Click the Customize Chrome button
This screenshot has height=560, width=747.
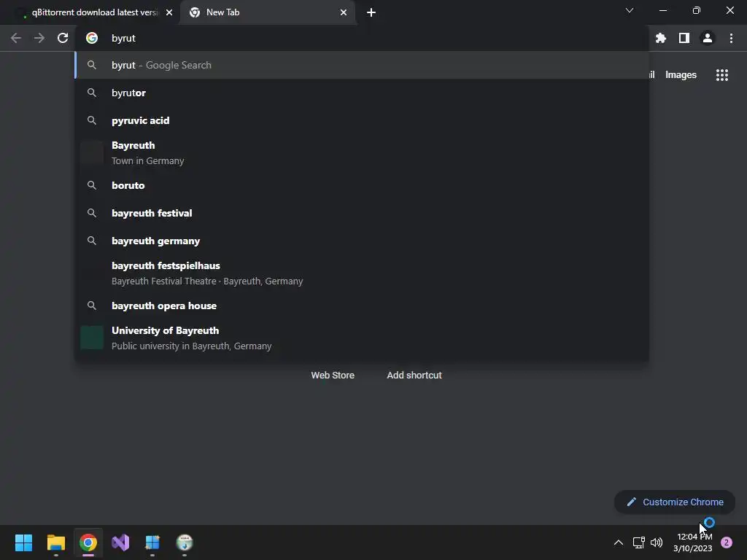[x=675, y=502]
